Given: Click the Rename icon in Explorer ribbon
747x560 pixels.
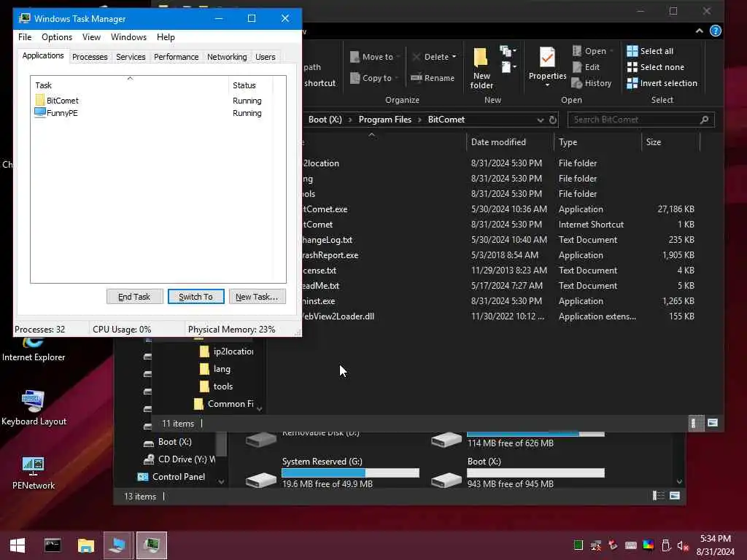Looking at the screenshot, I should pos(417,77).
